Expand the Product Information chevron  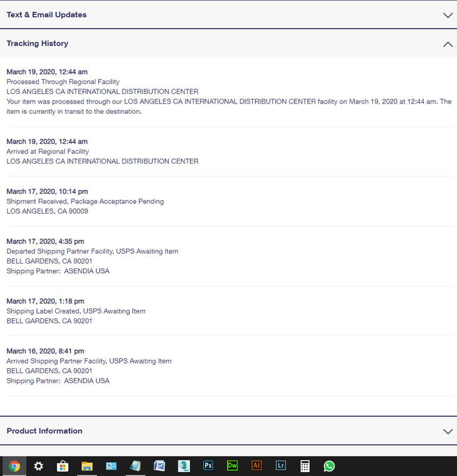(447, 431)
